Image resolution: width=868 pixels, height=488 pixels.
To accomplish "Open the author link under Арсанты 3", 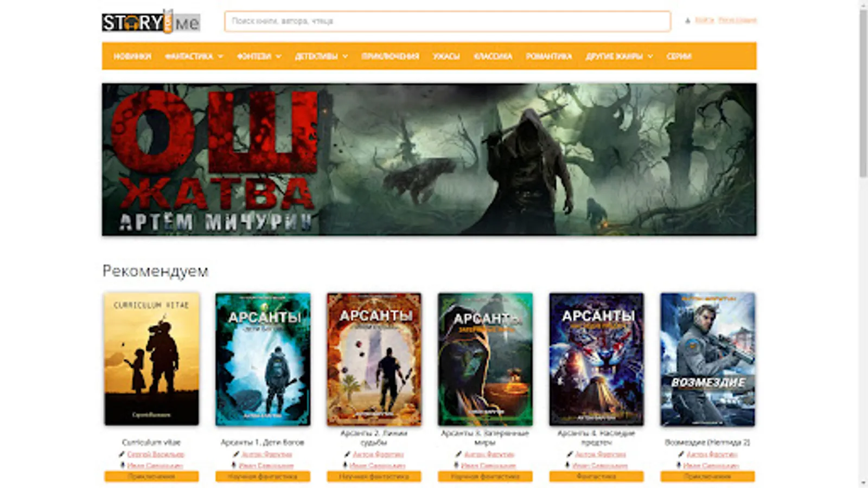I will click(x=489, y=454).
